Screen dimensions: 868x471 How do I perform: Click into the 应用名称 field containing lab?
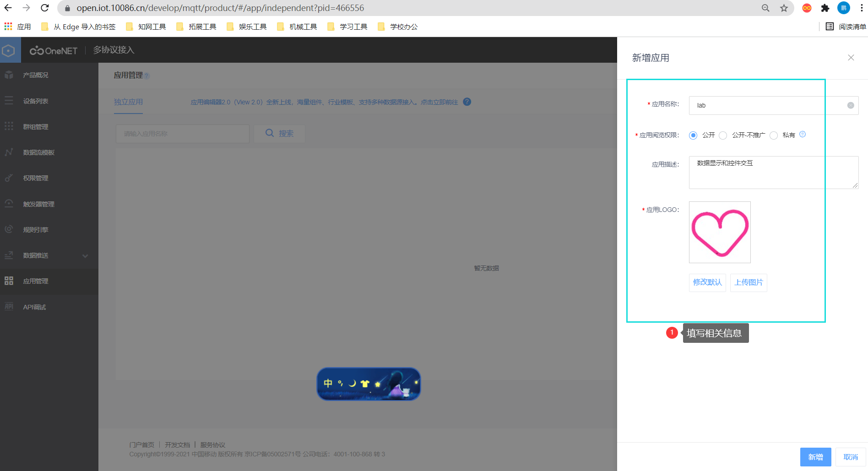click(x=773, y=105)
